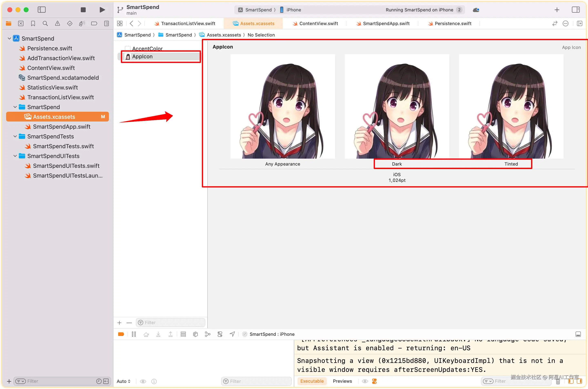Collapse the SmartSpendUITests folder

(15, 156)
